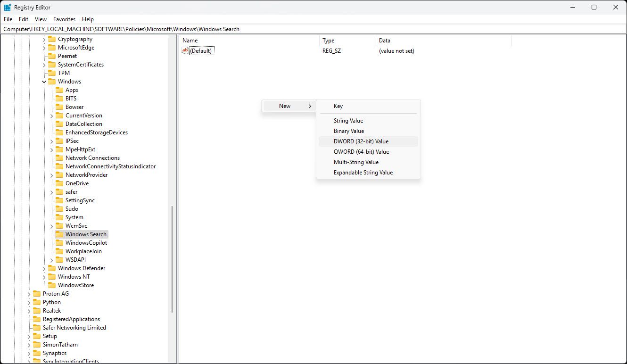Click the New context menu entry

(289, 106)
